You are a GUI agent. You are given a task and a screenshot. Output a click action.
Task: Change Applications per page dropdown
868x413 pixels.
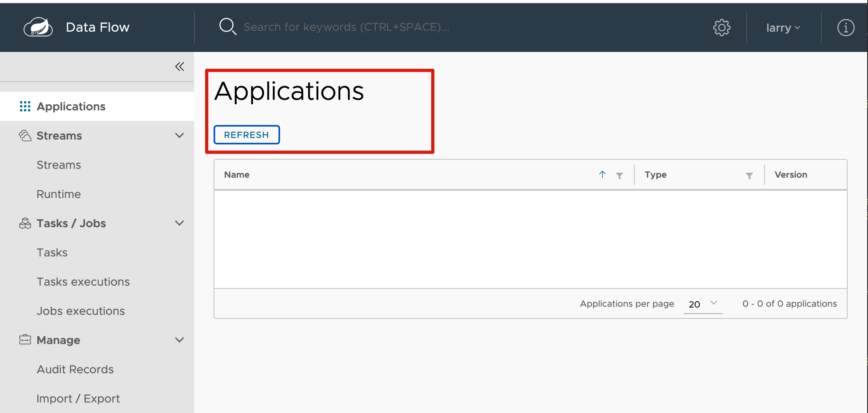[703, 304]
